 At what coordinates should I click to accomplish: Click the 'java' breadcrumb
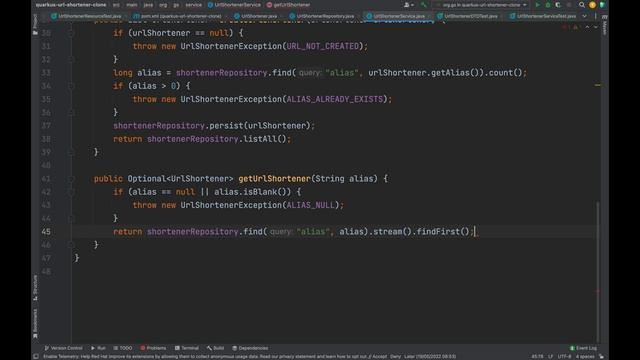148,5
